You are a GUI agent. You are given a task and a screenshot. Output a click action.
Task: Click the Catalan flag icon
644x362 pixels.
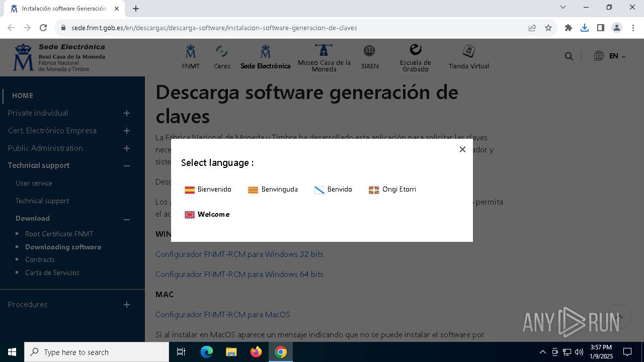click(x=253, y=190)
